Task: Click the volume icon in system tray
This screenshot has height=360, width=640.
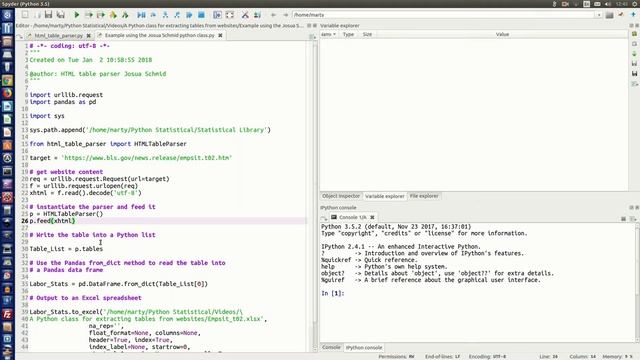Action: 608,4
